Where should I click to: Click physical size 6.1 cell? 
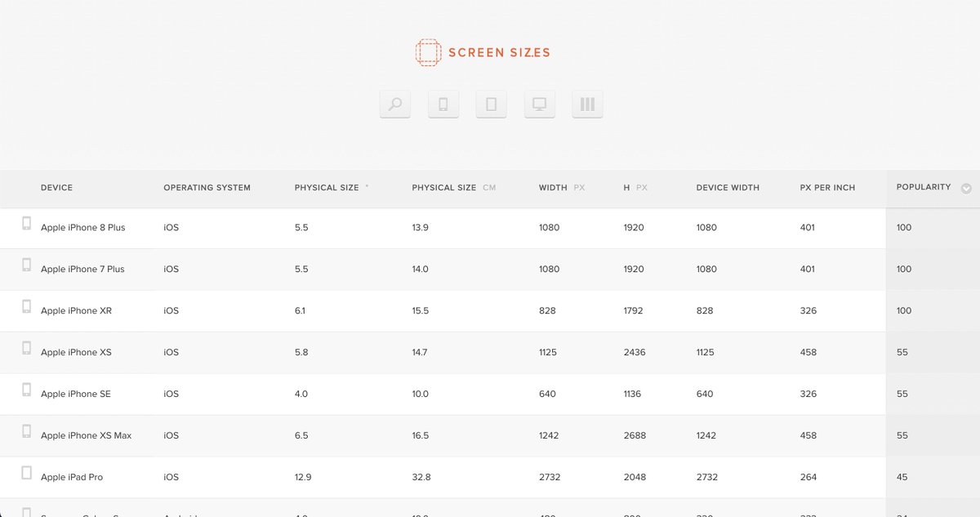click(x=301, y=311)
